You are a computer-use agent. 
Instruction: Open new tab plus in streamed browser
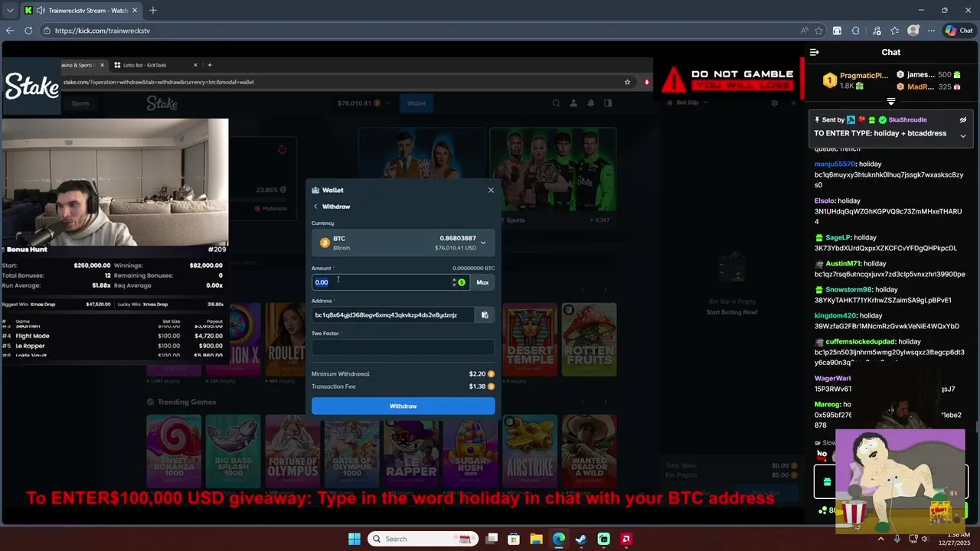coord(210,65)
